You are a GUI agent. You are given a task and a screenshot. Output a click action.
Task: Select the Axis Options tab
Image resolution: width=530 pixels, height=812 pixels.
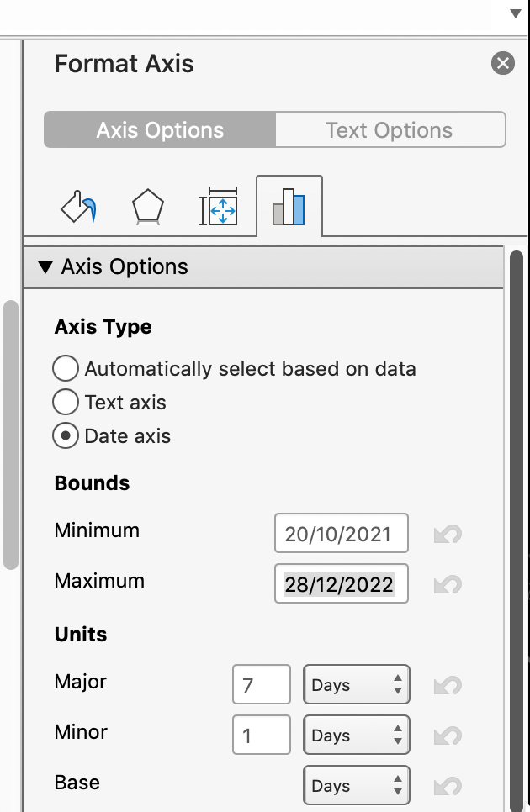coord(160,129)
